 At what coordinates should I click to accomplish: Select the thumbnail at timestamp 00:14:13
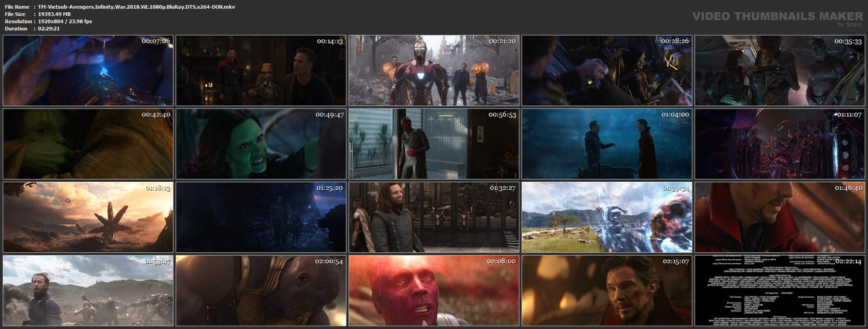click(261, 71)
